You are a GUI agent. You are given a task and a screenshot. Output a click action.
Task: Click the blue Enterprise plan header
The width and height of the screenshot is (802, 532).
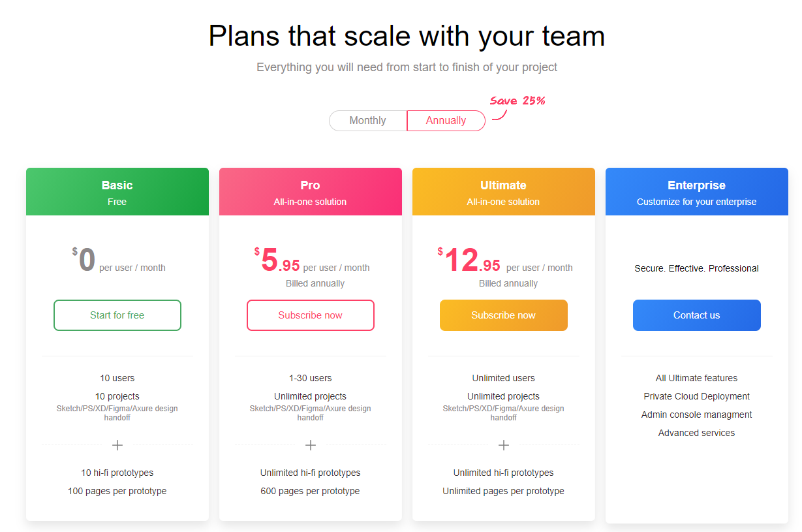click(x=697, y=192)
